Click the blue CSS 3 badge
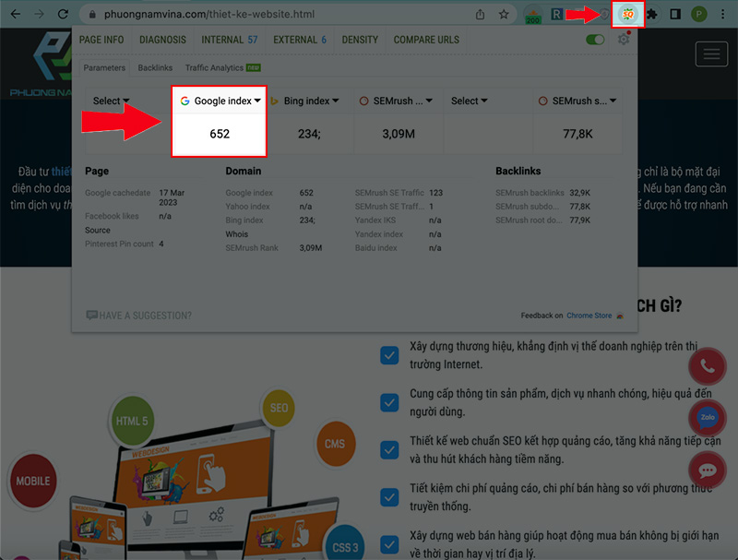This screenshot has height=560, width=738. [346, 546]
